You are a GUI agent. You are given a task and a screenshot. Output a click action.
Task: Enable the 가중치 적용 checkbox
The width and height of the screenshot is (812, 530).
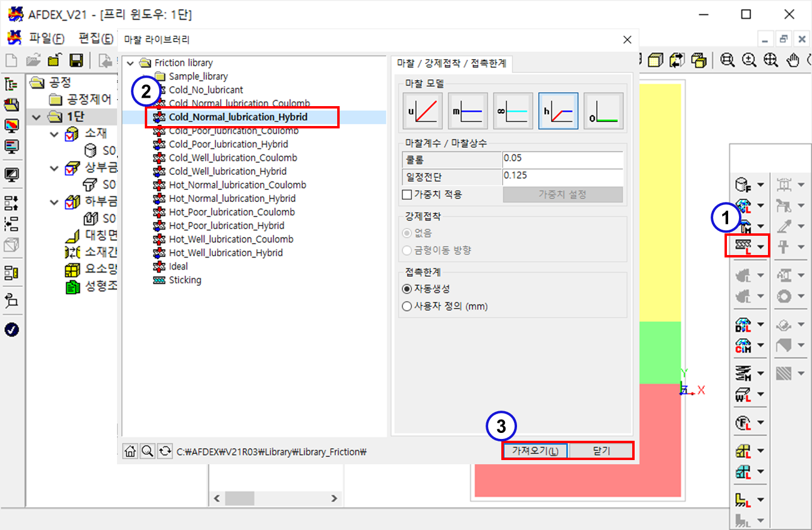click(407, 195)
